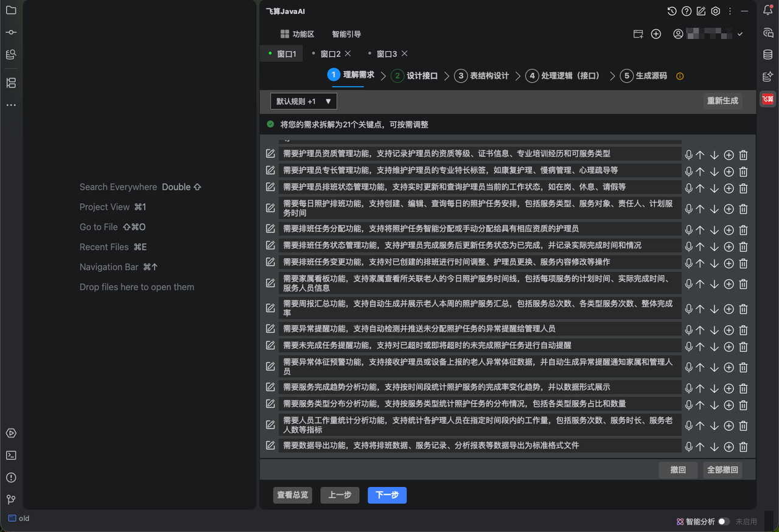Open the 默认规则 +1 dropdown

coord(304,101)
